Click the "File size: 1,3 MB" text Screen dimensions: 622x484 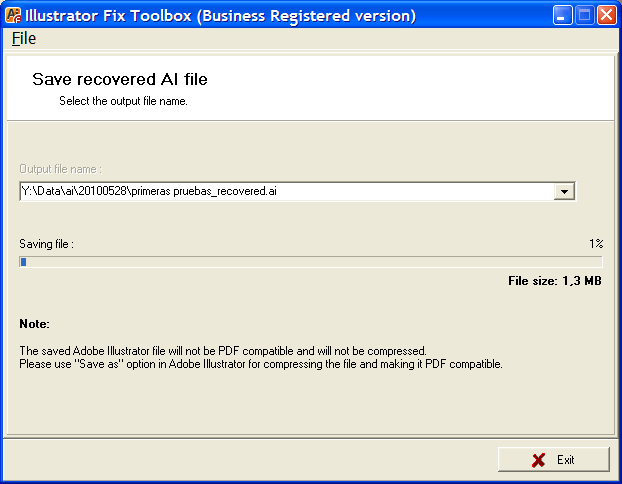coord(555,281)
